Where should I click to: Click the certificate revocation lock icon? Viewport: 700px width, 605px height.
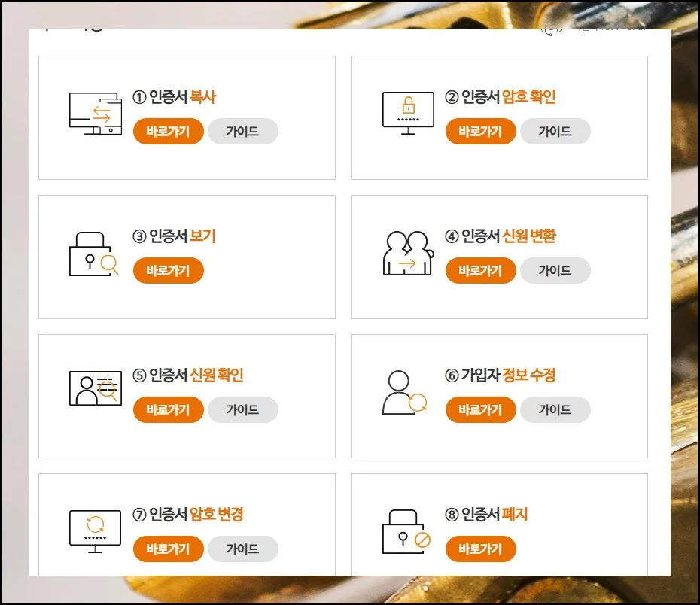coord(407,531)
